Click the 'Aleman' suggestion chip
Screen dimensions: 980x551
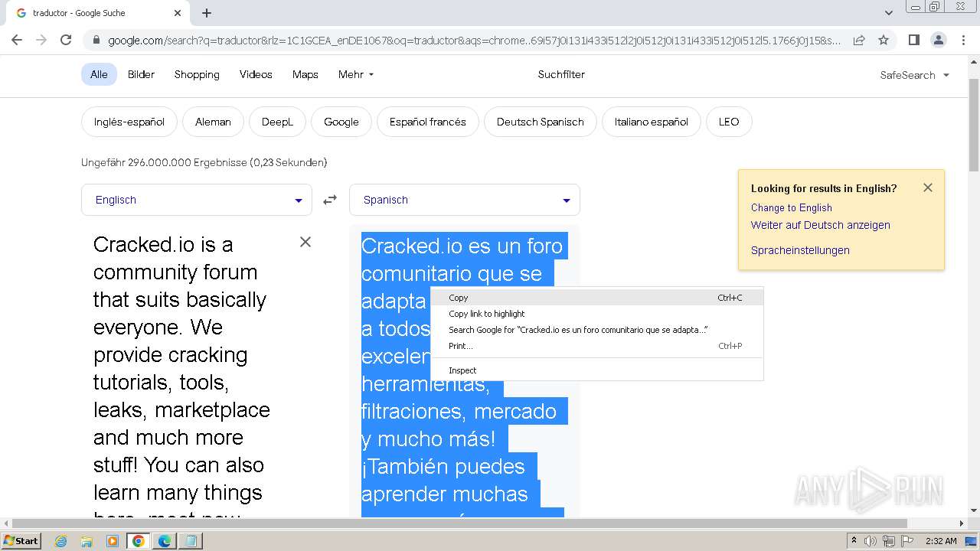click(x=213, y=122)
